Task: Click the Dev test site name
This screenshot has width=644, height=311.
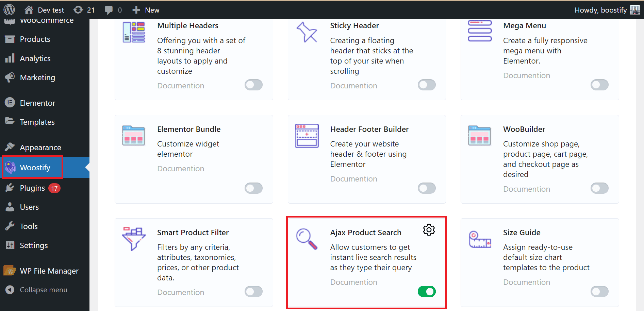Action: [x=51, y=10]
